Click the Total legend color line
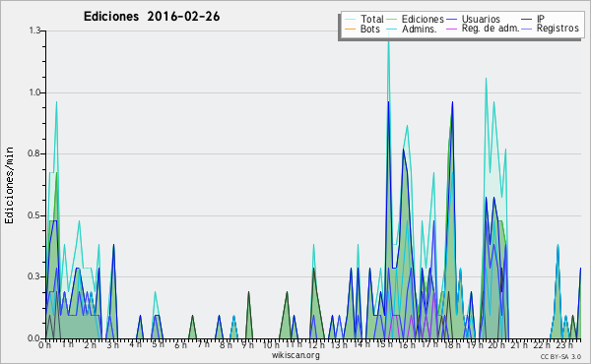The image size is (591, 364). click(351, 20)
